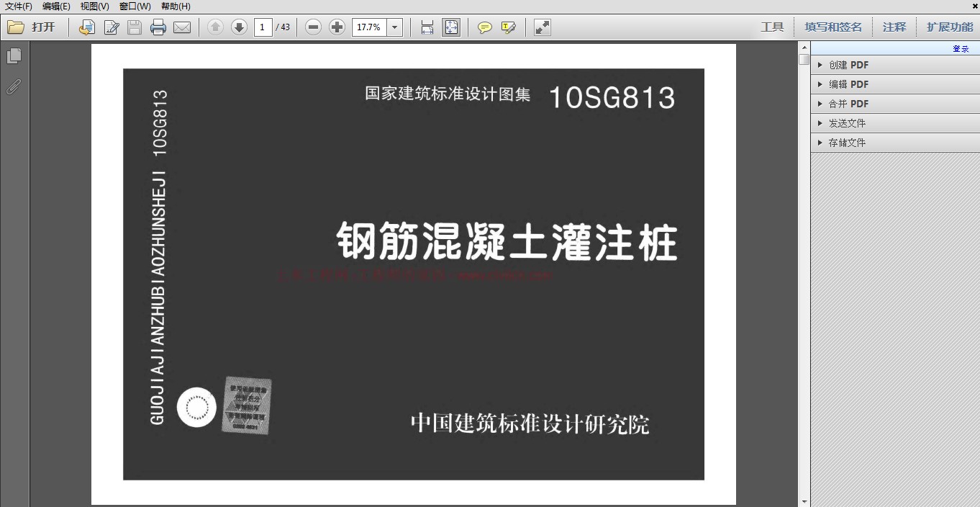Image resolution: width=980 pixels, height=507 pixels.
Task: Click the convert/export PDF icon
Action: [87, 27]
